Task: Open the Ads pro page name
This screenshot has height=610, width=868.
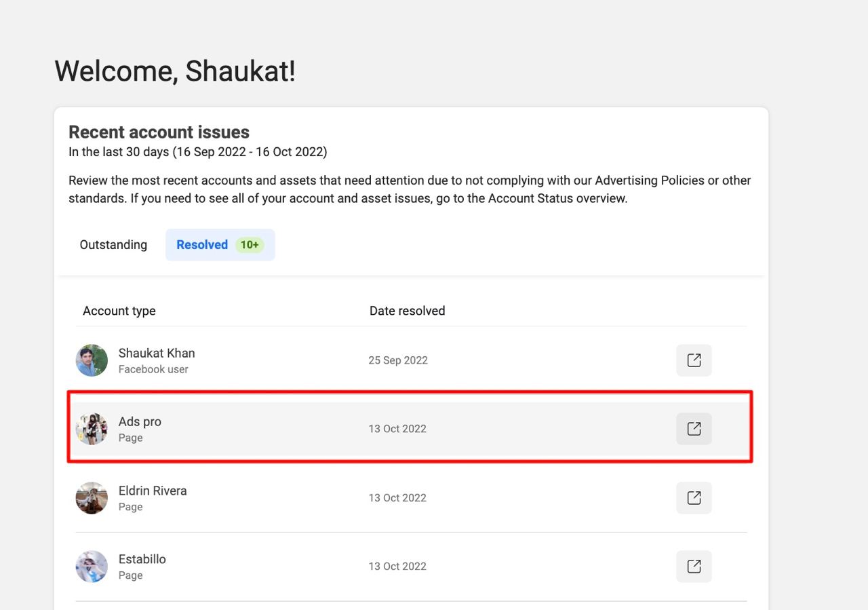Action: [x=140, y=421]
